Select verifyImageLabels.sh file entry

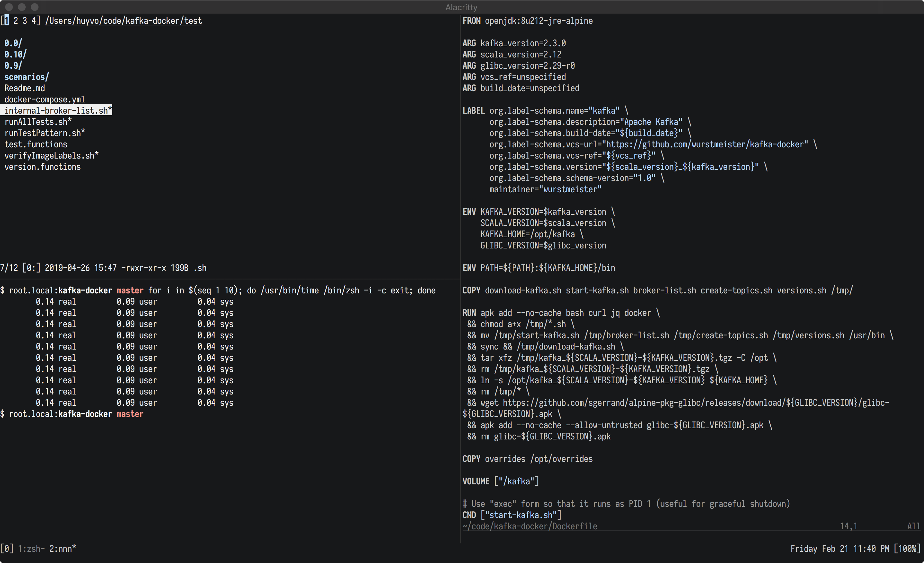51,155
